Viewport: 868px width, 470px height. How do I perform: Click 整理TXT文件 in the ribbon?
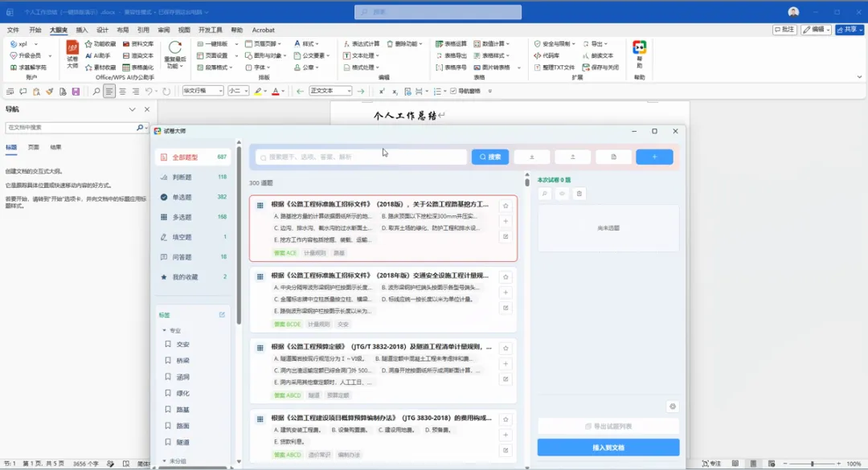[x=554, y=67]
